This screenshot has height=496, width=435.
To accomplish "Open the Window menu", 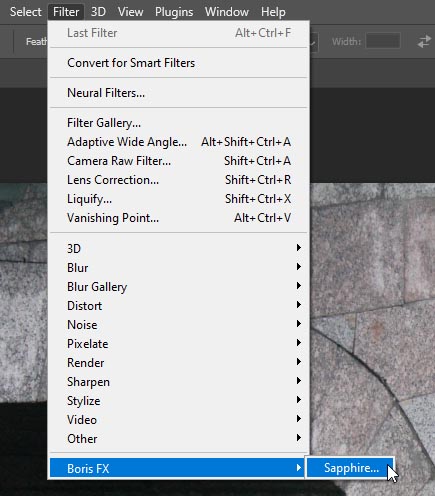I will pyautogui.click(x=227, y=12).
